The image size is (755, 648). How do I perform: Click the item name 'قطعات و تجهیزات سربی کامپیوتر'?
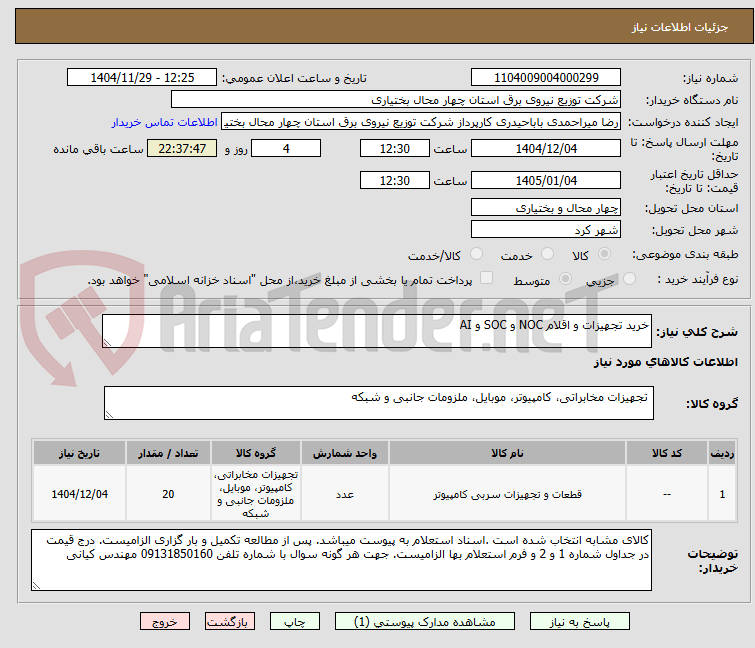tap(507, 494)
